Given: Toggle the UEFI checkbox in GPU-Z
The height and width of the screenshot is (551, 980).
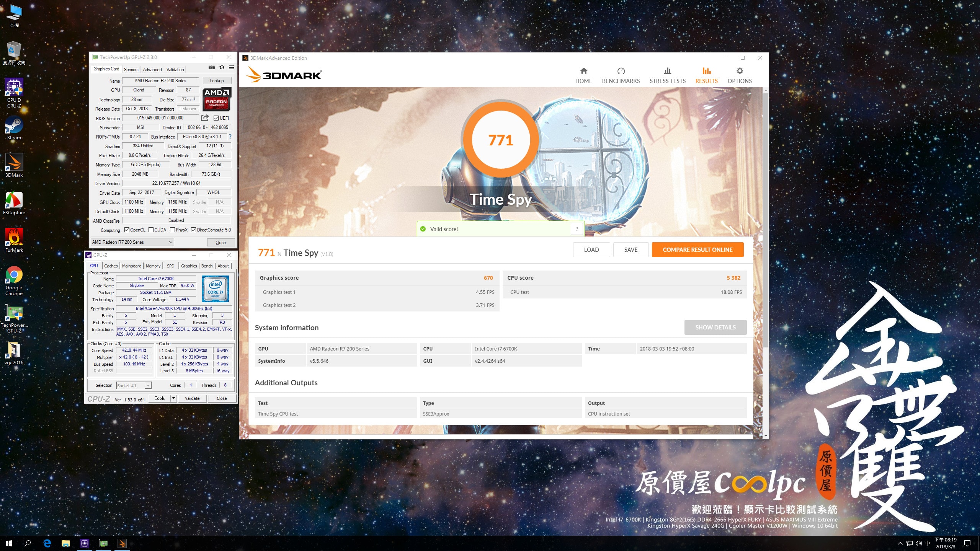Looking at the screenshot, I should pos(216,118).
